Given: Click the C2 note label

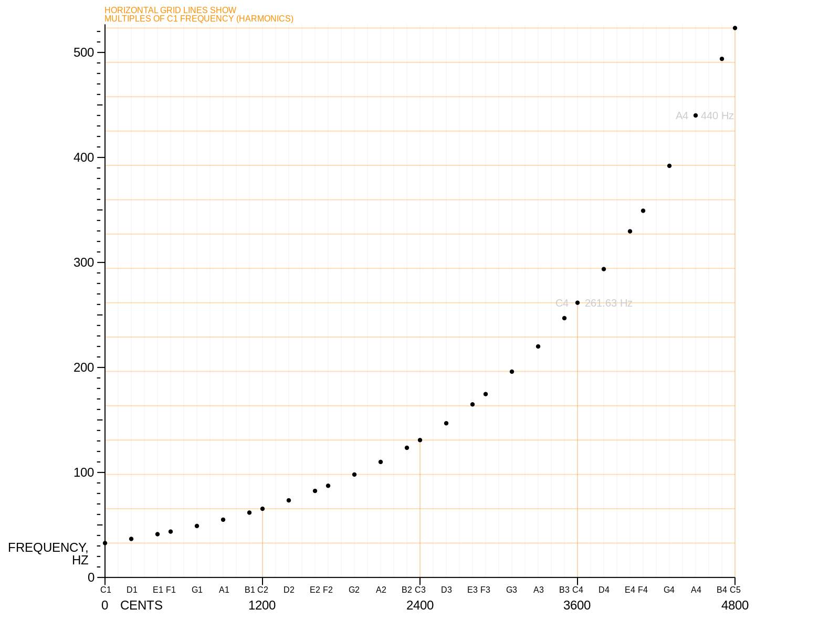Looking at the screenshot, I should click(262, 590).
